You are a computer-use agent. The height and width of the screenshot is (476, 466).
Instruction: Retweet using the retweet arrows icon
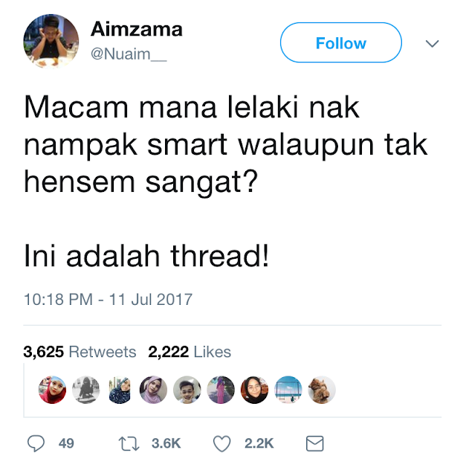(129, 443)
